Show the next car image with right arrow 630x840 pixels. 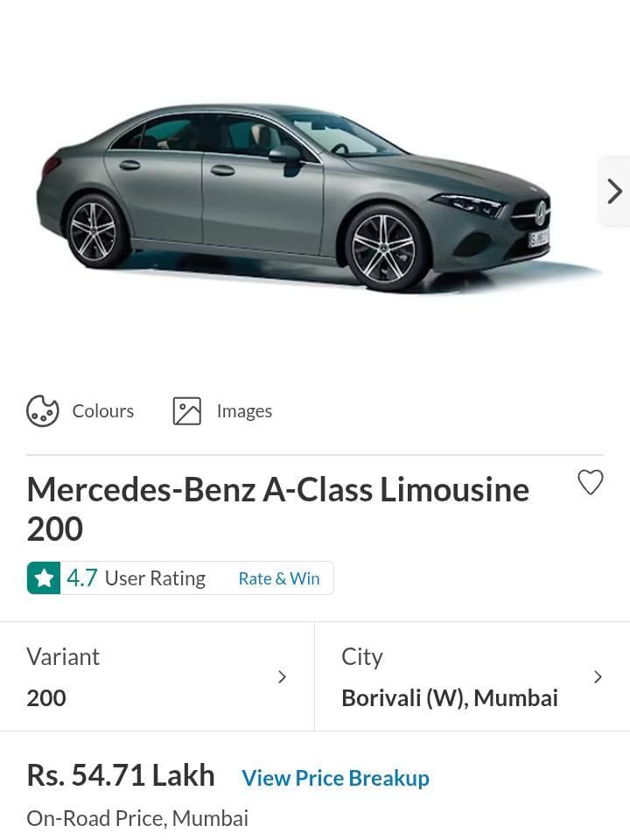click(614, 192)
